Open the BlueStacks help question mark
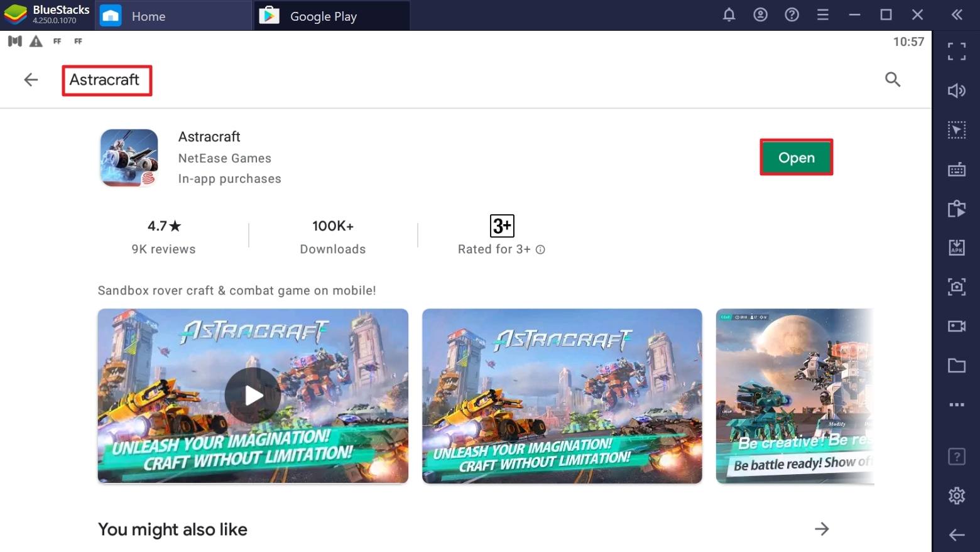Viewport: 980px width, 552px height. pyautogui.click(x=792, y=14)
